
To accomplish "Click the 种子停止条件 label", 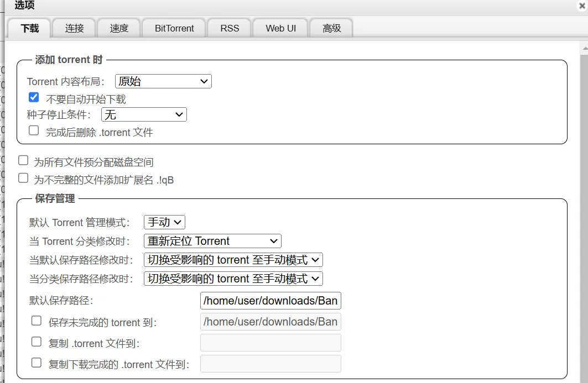I will 59,114.
